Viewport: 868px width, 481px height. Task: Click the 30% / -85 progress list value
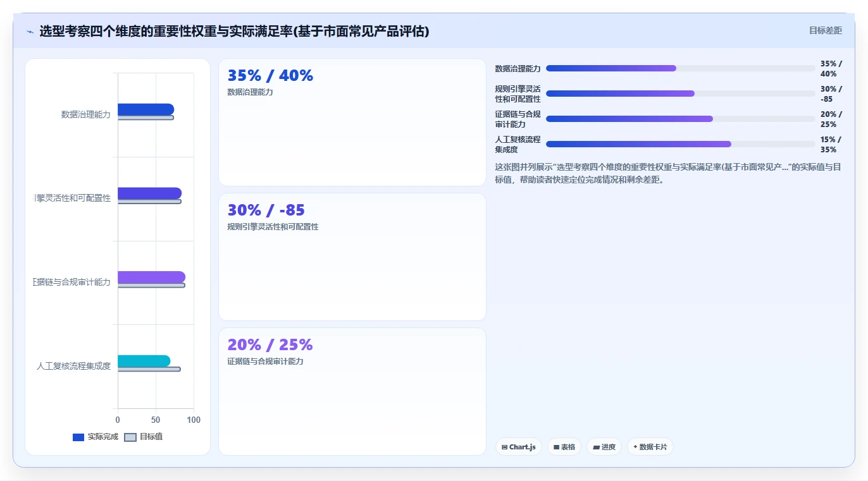[x=831, y=94]
